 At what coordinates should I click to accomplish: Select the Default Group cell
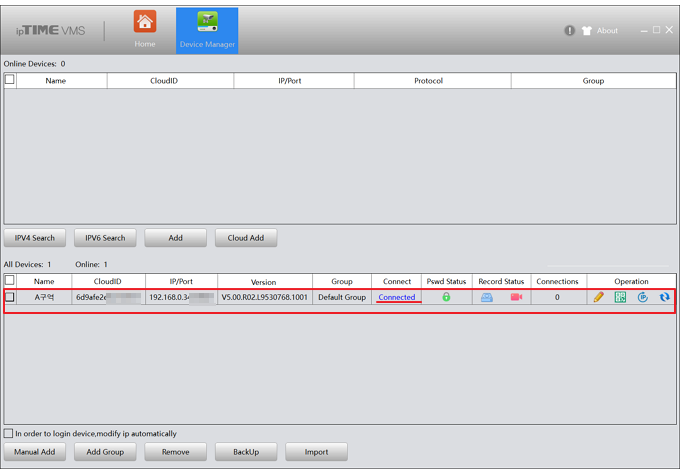(x=342, y=297)
